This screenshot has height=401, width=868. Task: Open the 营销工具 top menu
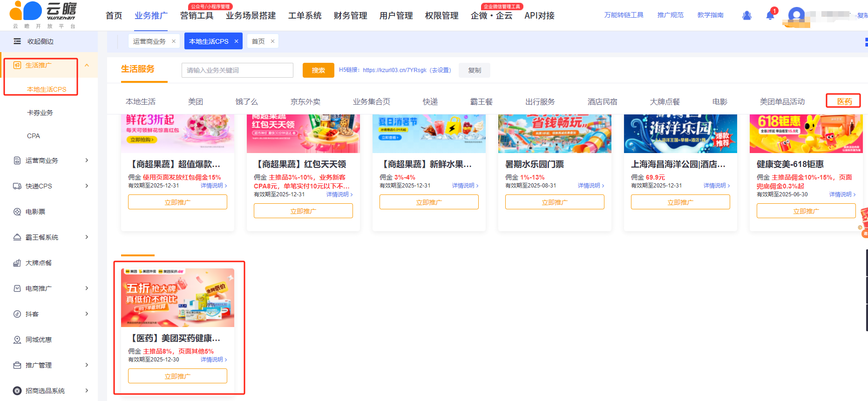click(197, 16)
